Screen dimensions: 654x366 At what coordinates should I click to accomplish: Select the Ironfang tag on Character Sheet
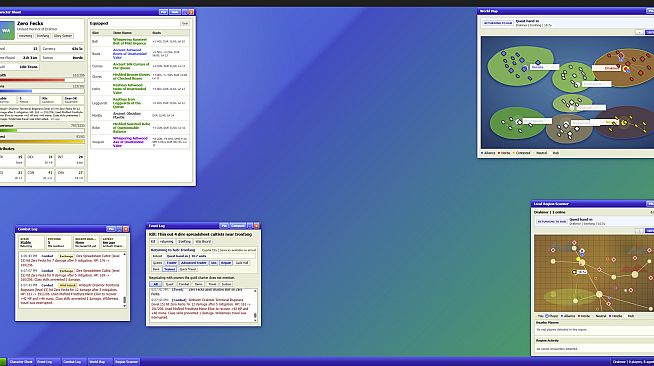tap(43, 36)
